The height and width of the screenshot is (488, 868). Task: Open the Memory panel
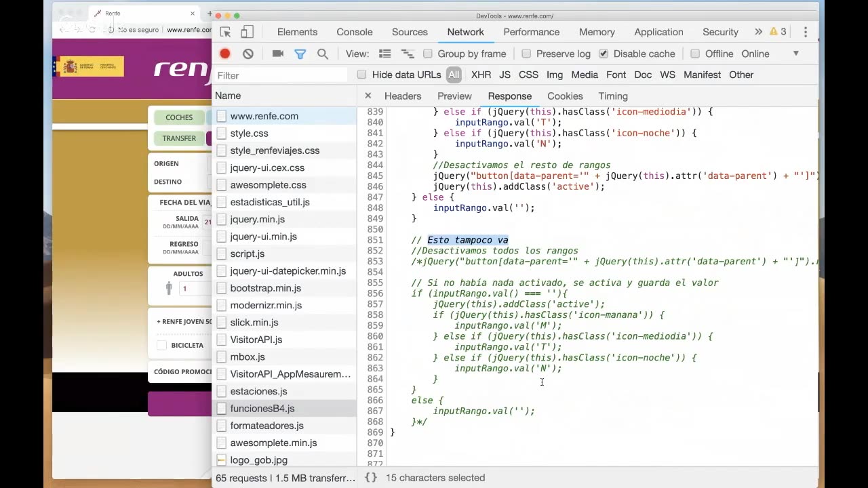(x=597, y=32)
